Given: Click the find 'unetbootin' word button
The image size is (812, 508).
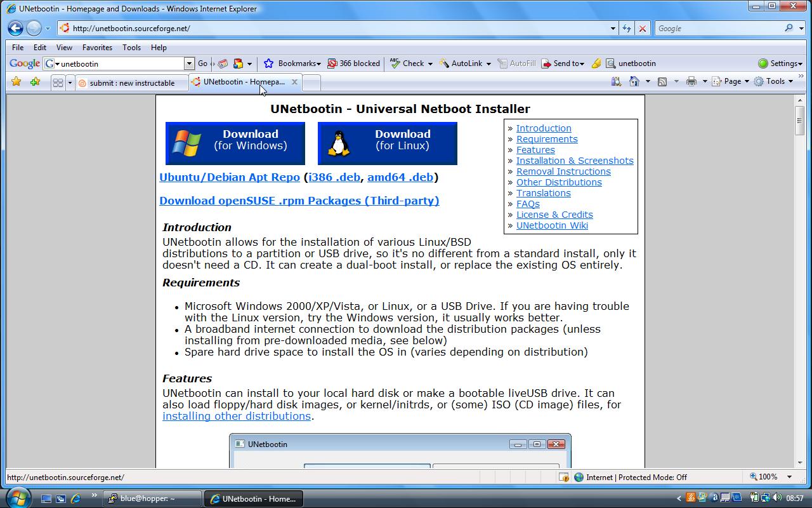Looking at the screenshot, I should [631, 63].
